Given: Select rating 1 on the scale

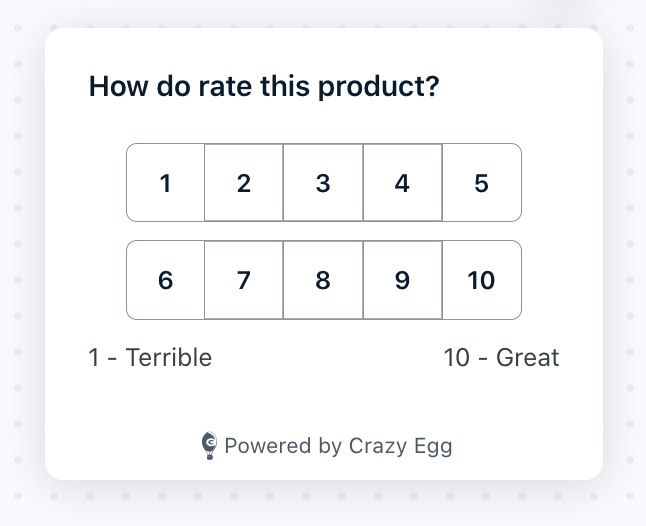Looking at the screenshot, I should (x=165, y=182).
